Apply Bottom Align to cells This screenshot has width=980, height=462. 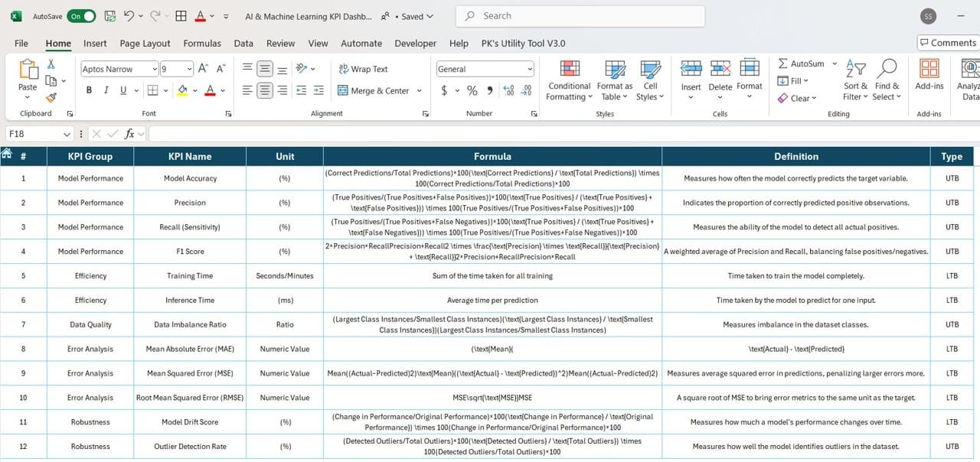pos(283,69)
